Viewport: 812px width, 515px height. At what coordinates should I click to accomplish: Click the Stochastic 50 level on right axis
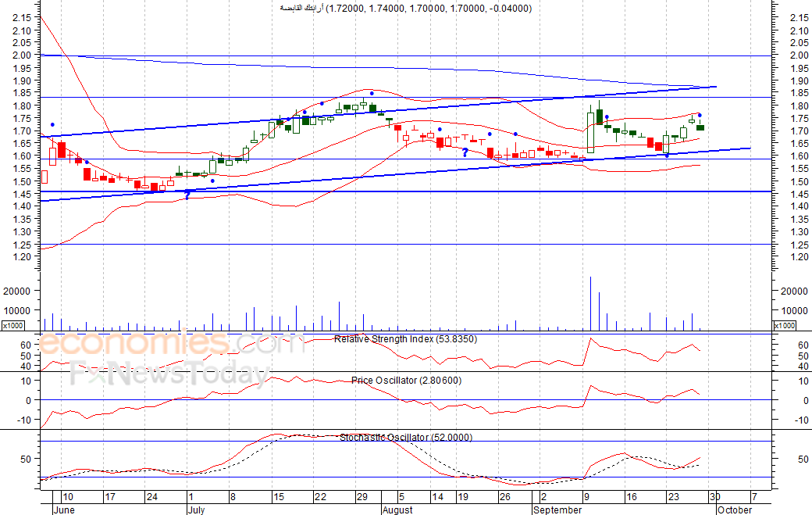pos(803,460)
